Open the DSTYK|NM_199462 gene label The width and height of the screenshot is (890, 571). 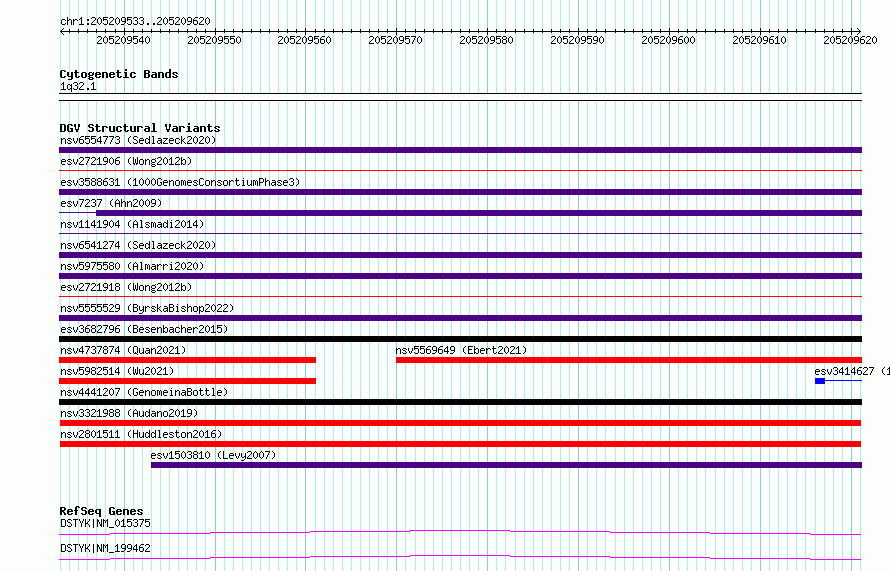coord(105,548)
